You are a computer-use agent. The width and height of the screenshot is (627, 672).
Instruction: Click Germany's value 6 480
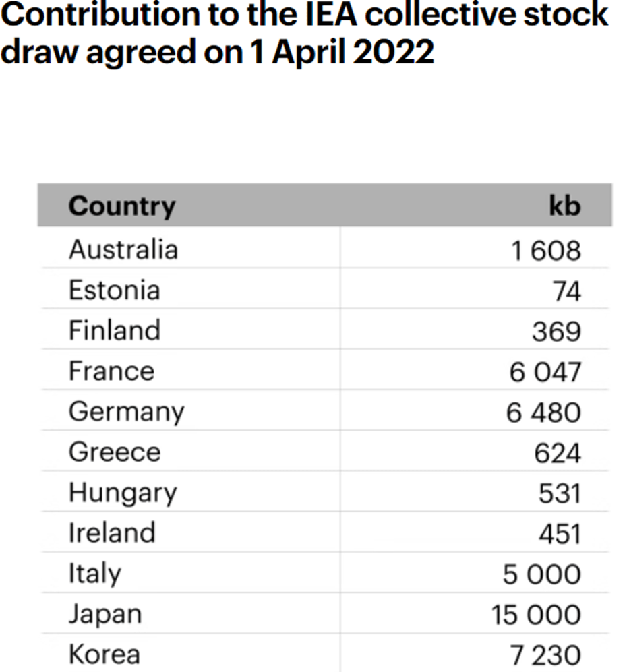(543, 413)
